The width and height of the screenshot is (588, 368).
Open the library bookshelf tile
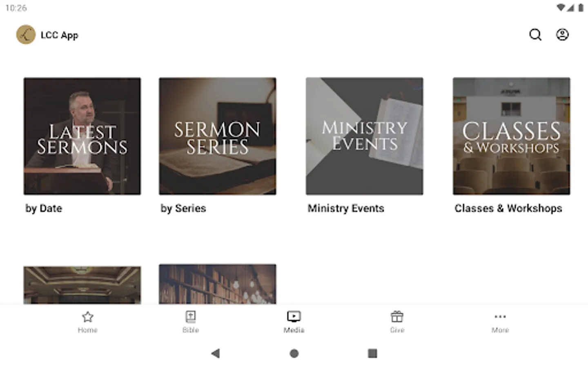click(x=218, y=284)
